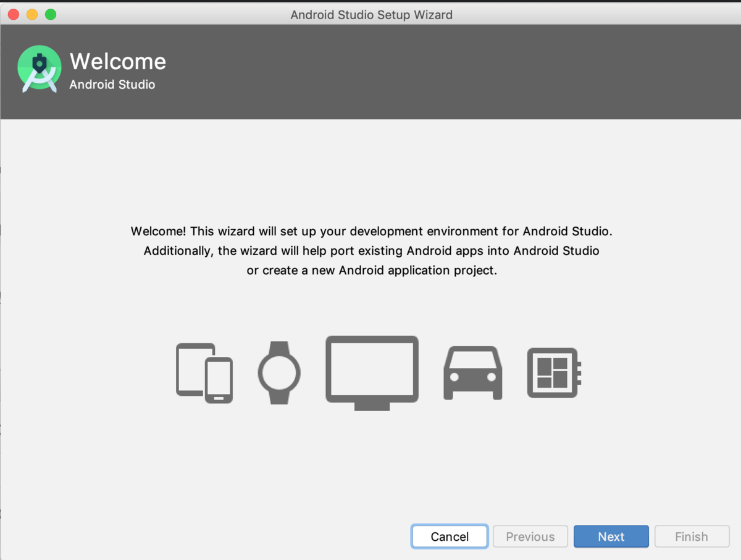
Task: Click the phone and tablet device icon
Action: click(204, 373)
